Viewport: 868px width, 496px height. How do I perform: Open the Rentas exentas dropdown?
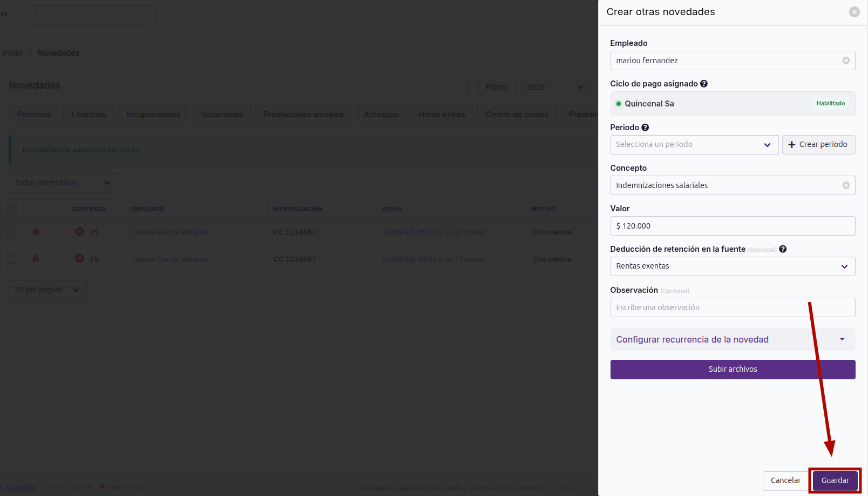[x=733, y=266]
